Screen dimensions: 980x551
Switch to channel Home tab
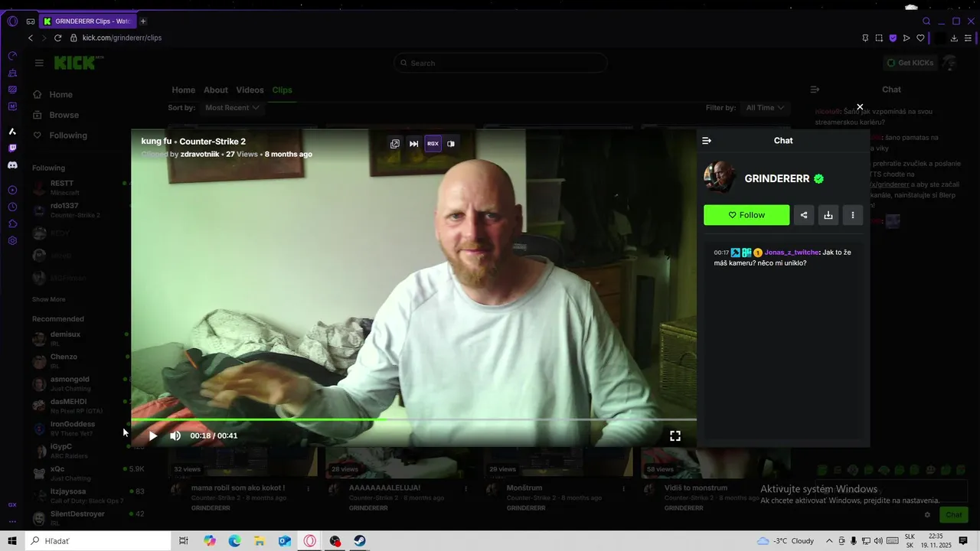point(184,90)
